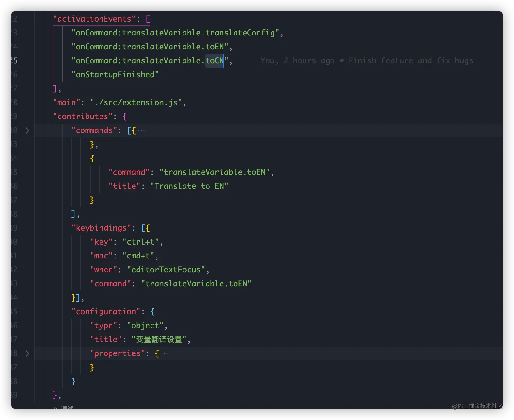The width and height of the screenshot is (514, 420).
Task: Select the "onCommand:translateVariable.toEN" activation event
Action: click(150, 47)
